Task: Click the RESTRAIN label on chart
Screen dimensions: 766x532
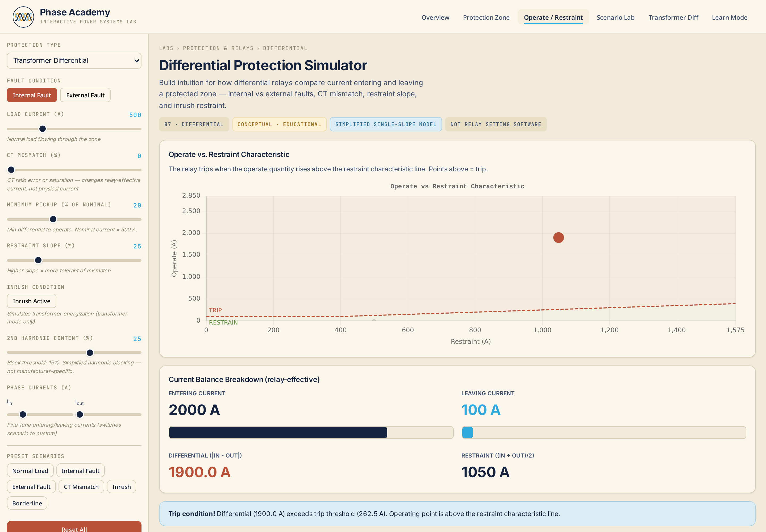Action: coord(223,322)
